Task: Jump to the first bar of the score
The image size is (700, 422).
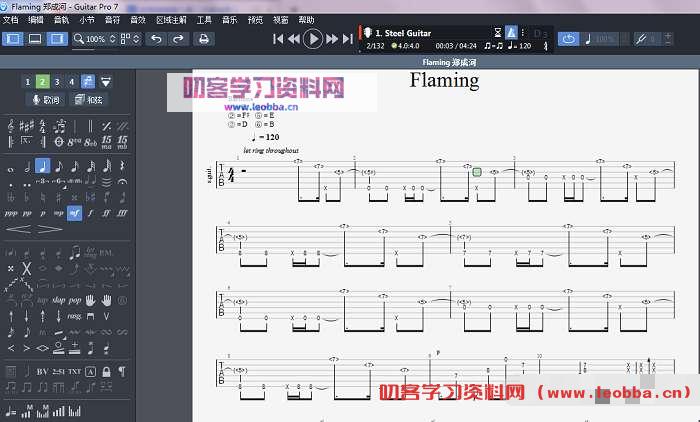Action: point(279,39)
